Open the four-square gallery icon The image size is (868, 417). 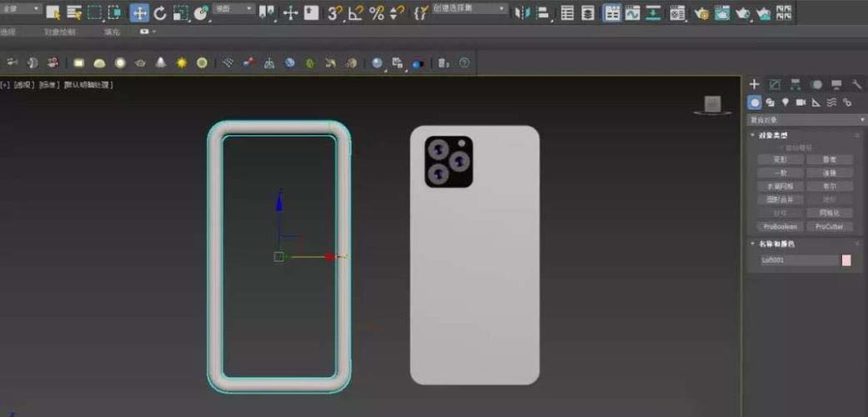pyautogui.click(x=784, y=13)
